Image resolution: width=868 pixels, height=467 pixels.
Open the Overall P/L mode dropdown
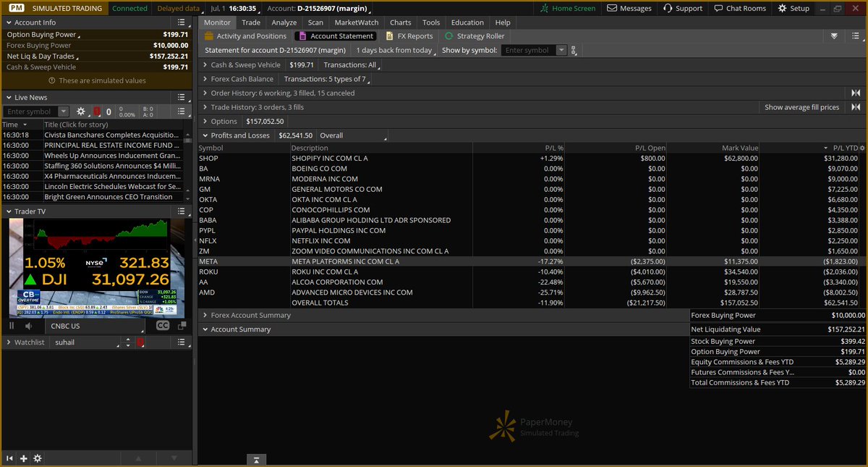(353, 135)
